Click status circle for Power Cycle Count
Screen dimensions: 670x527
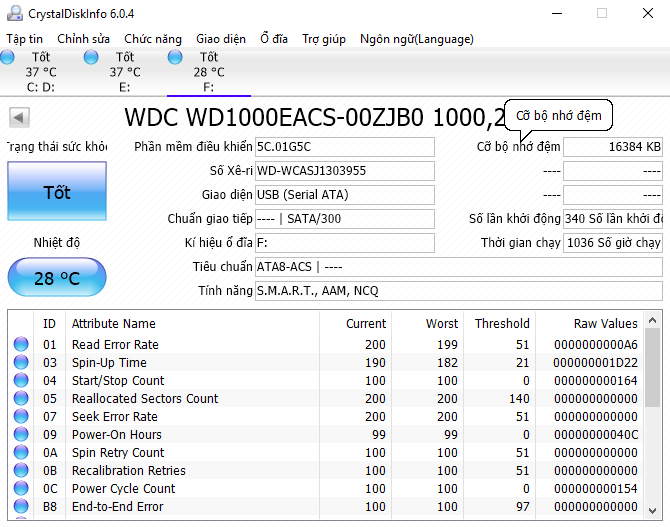tap(21, 488)
